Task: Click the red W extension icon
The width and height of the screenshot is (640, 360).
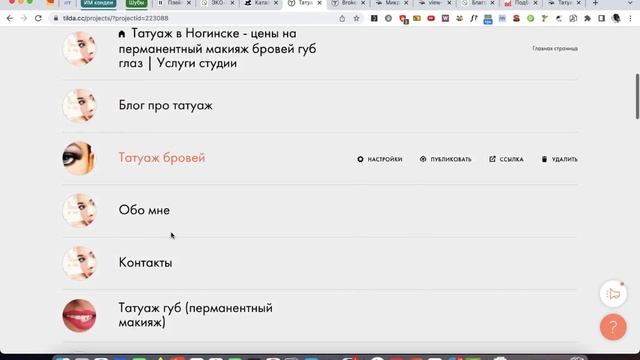Action: click(x=445, y=18)
